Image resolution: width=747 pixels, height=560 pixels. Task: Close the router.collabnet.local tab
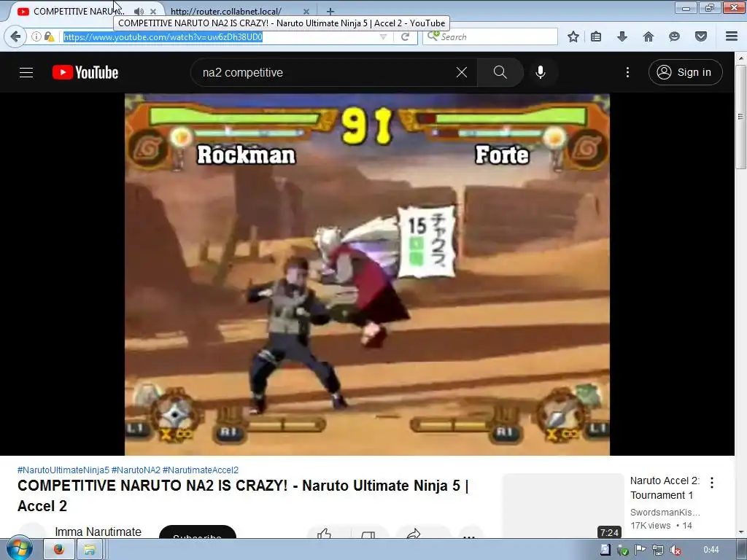coord(306,12)
